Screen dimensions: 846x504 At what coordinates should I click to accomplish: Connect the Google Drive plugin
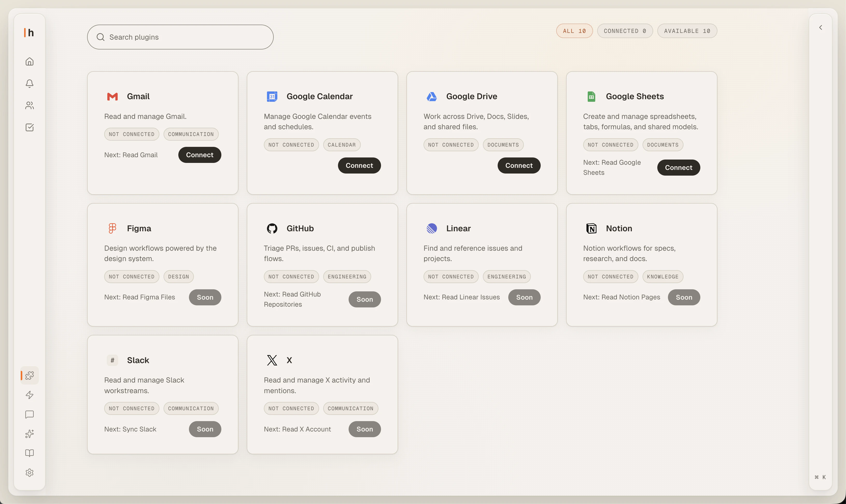[x=519, y=165]
